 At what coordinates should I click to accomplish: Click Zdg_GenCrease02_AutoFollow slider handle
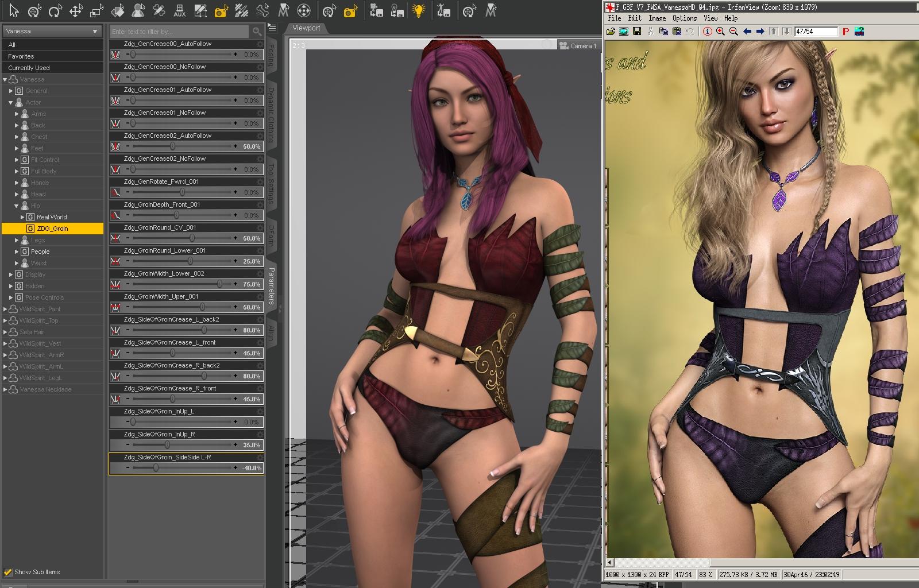pos(172,146)
